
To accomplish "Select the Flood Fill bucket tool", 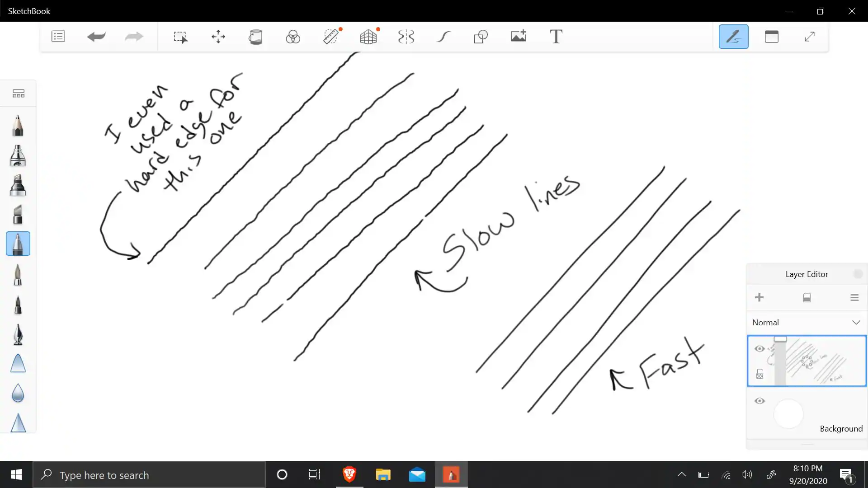I will (255, 37).
